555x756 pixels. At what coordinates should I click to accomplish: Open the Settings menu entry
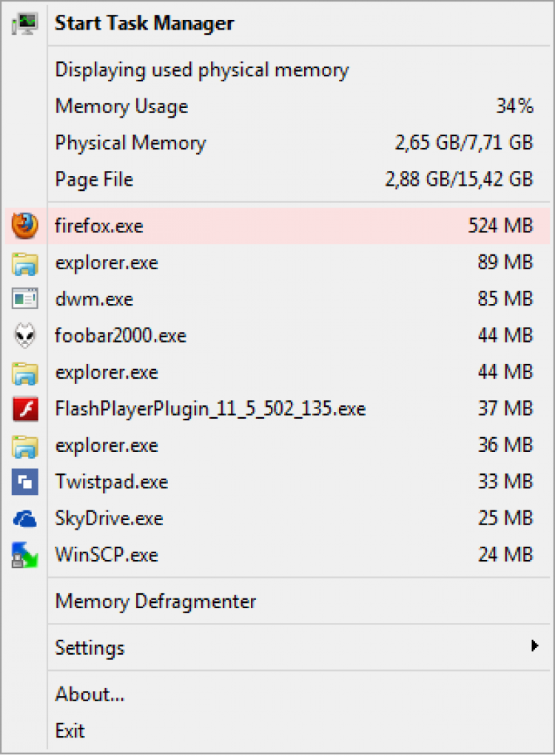(x=90, y=648)
